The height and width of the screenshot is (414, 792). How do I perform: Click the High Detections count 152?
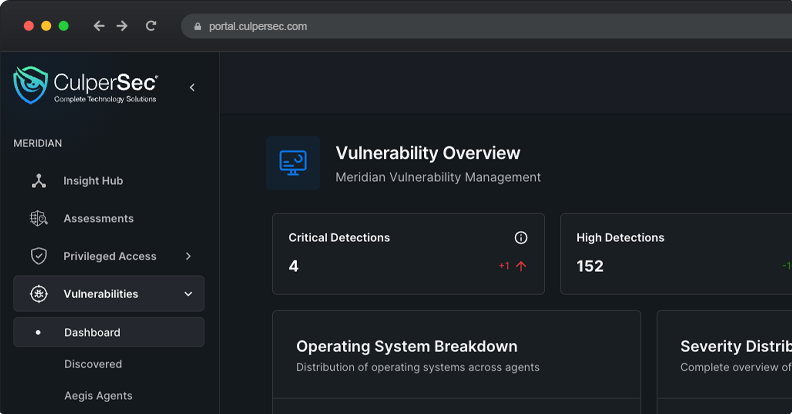(590, 266)
